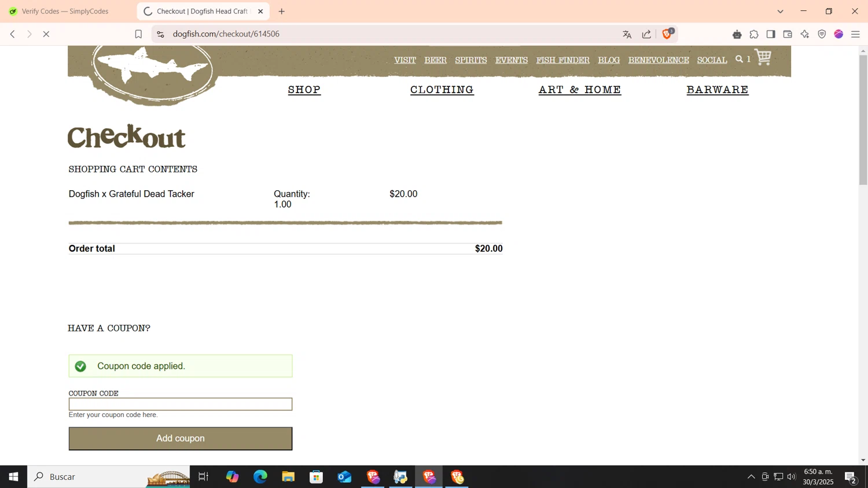Viewport: 868px width, 488px height.
Task: Expand the tab search dropdown arrow
Action: click(x=780, y=11)
